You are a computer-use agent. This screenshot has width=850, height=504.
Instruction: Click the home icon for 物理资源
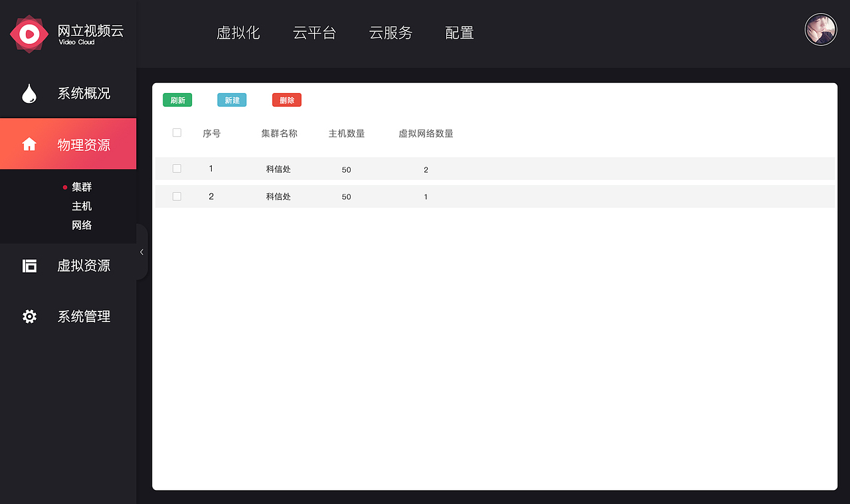click(29, 144)
